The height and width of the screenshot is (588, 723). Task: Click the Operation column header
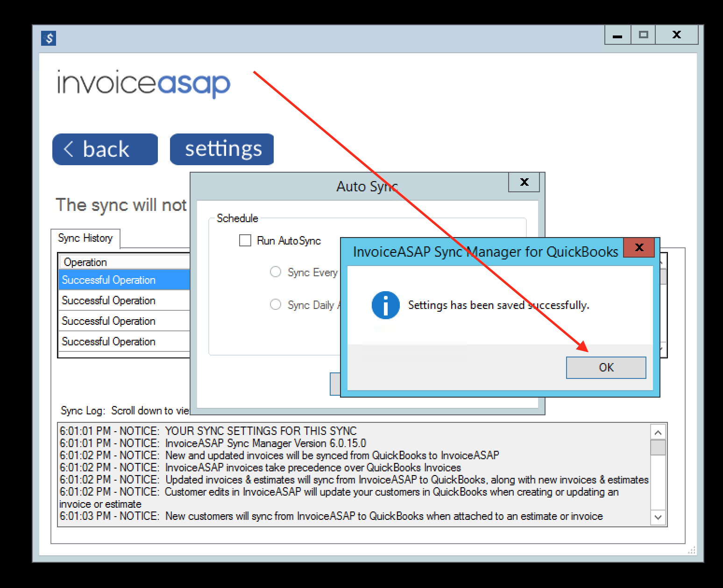[x=124, y=262]
